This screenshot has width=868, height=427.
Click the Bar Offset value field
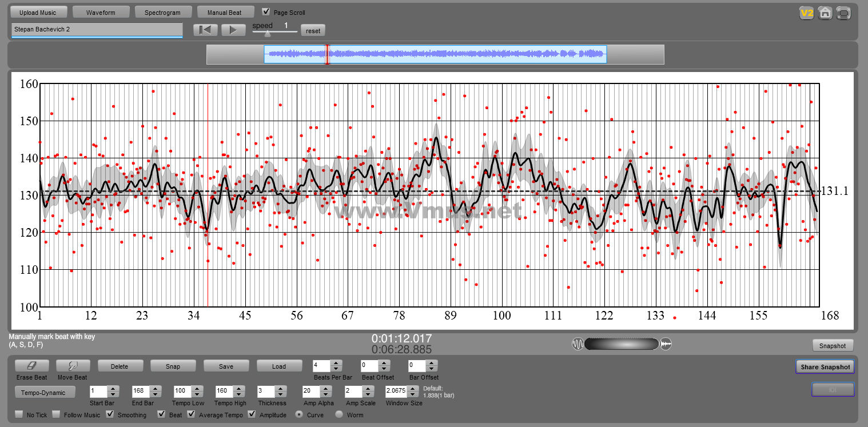[418, 366]
